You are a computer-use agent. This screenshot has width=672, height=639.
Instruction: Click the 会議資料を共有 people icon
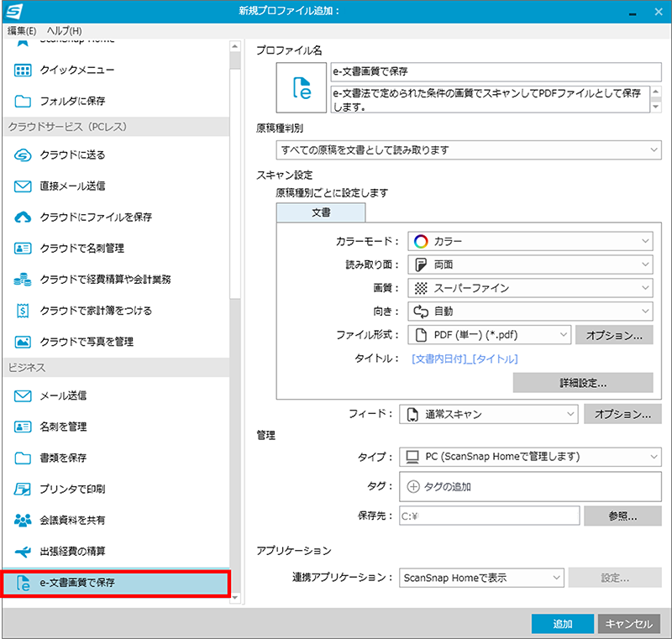(x=24, y=521)
